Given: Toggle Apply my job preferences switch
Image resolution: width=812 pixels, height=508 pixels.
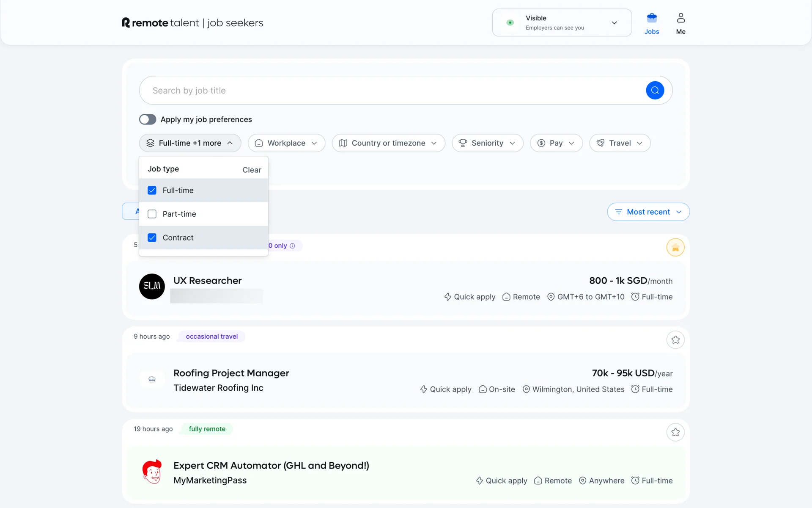Looking at the screenshot, I should tap(148, 119).
